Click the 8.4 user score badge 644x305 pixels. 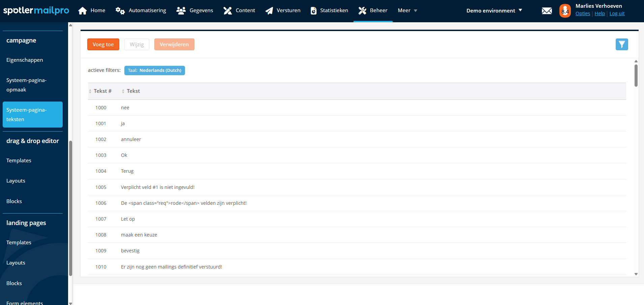(565, 11)
